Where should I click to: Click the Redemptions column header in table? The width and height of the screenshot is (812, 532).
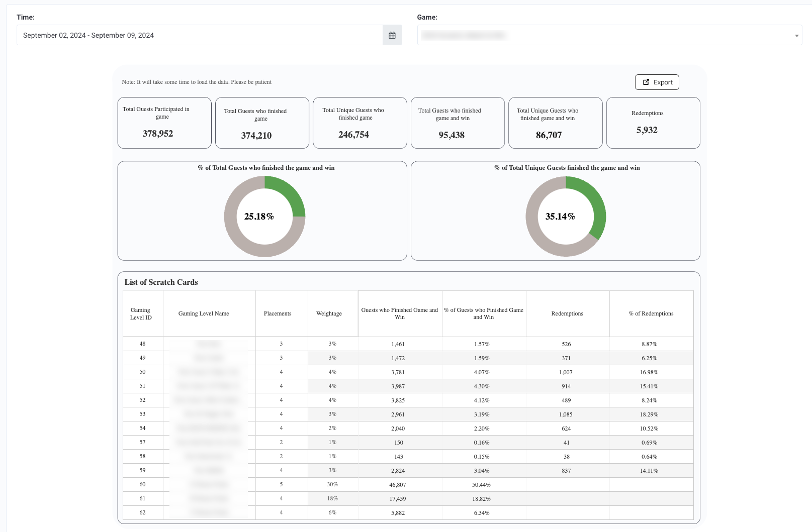point(568,314)
